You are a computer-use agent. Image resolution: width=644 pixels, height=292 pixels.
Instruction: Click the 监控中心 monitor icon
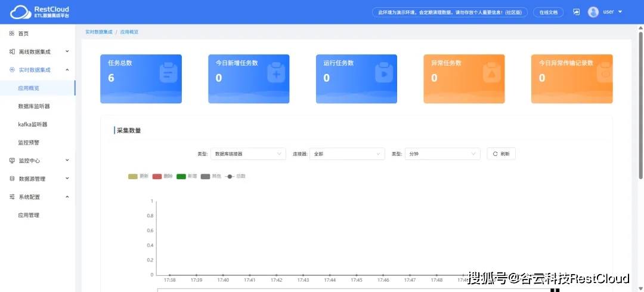tap(12, 161)
